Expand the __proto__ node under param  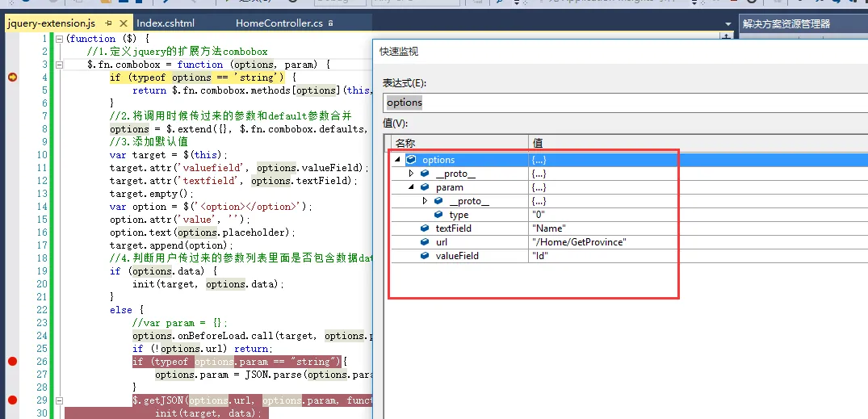pos(425,201)
